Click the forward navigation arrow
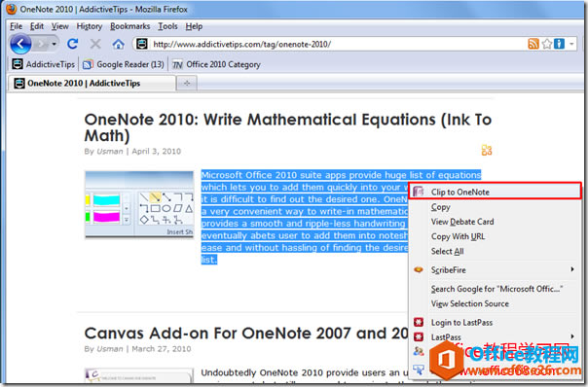Image resolution: width=588 pixels, height=387 pixels. click(x=41, y=44)
